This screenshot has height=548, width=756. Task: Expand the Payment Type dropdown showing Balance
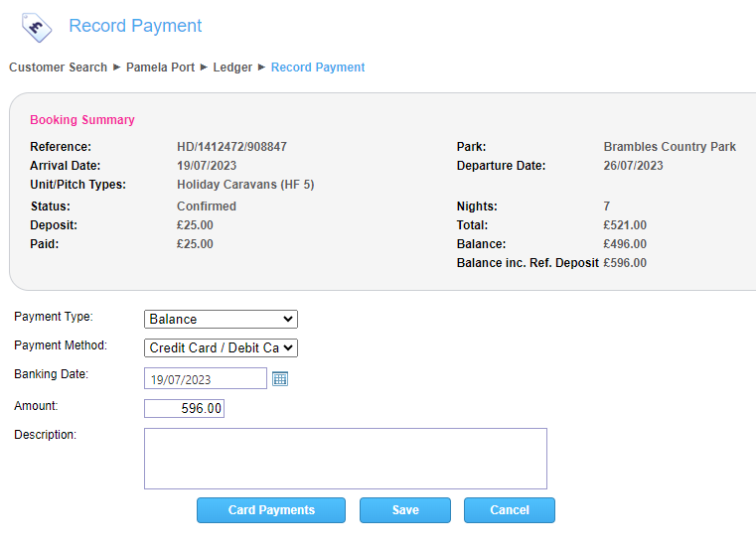[x=221, y=319]
